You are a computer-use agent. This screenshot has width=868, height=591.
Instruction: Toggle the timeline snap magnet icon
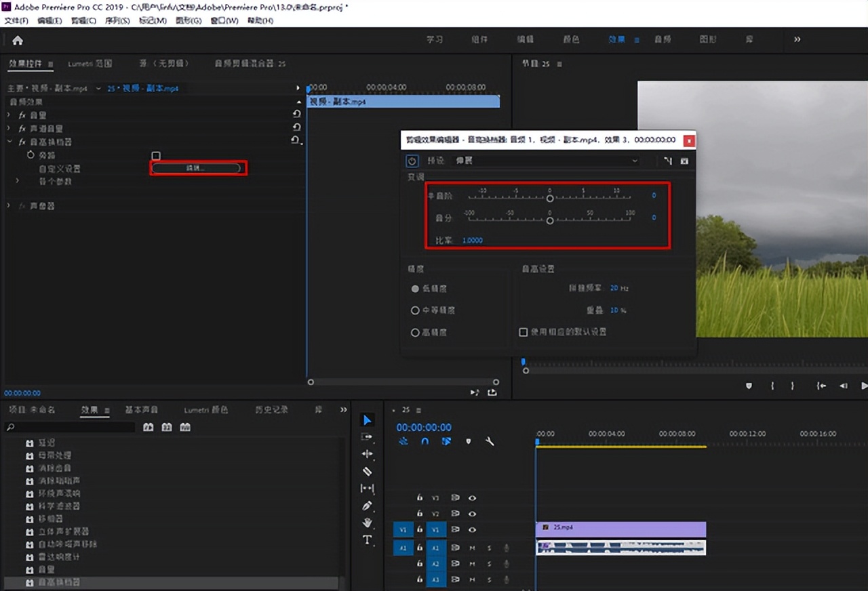[x=425, y=441]
